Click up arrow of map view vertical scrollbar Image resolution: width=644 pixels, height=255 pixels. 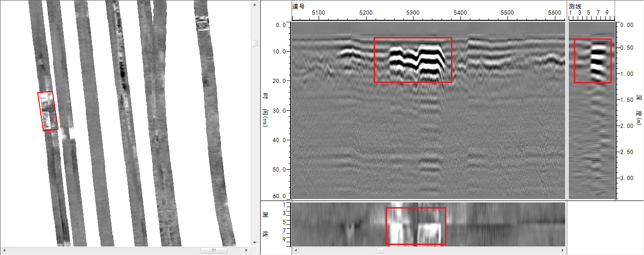(254, 3)
